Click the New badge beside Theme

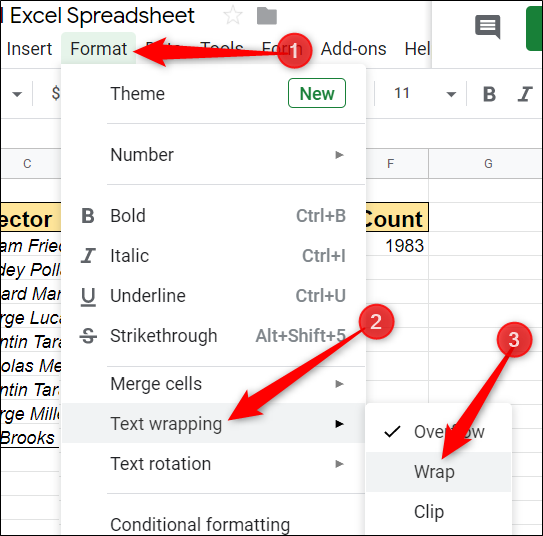click(x=317, y=93)
